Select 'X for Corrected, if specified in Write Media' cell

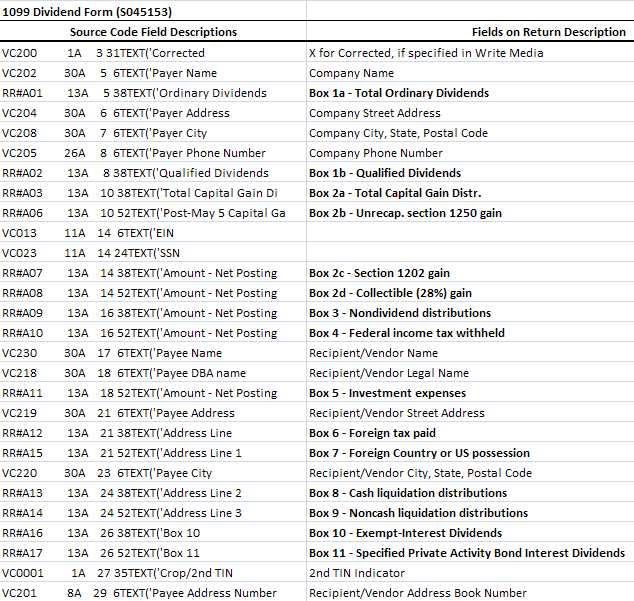click(470, 53)
